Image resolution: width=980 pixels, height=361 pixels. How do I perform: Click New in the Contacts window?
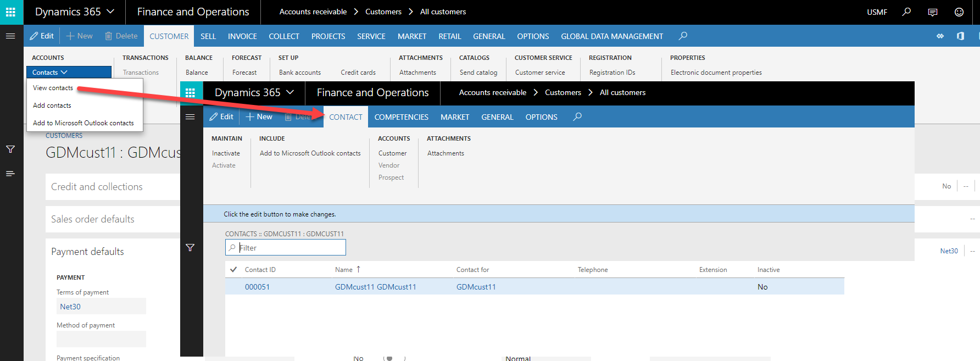(x=259, y=116)
